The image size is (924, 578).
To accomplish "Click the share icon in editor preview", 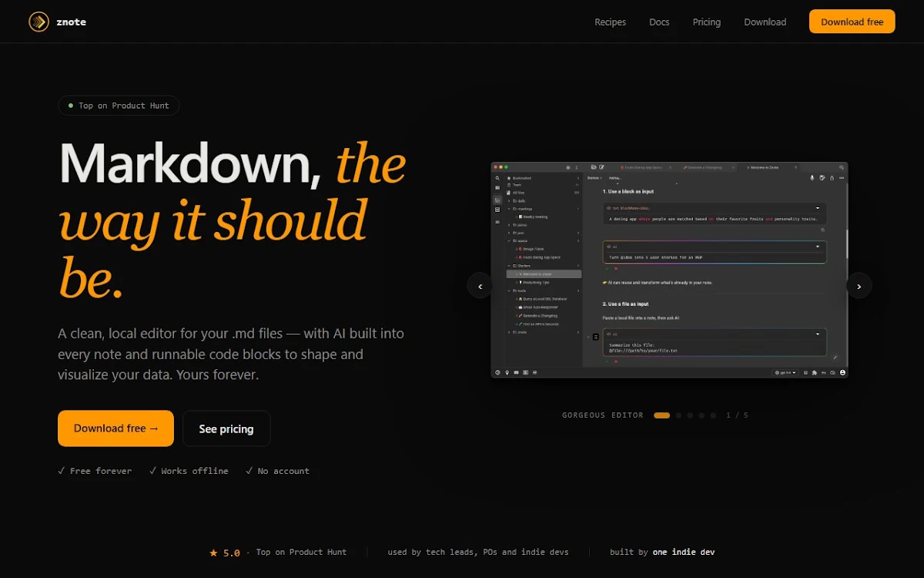I will pyautogui.click(x=832, y=178).
